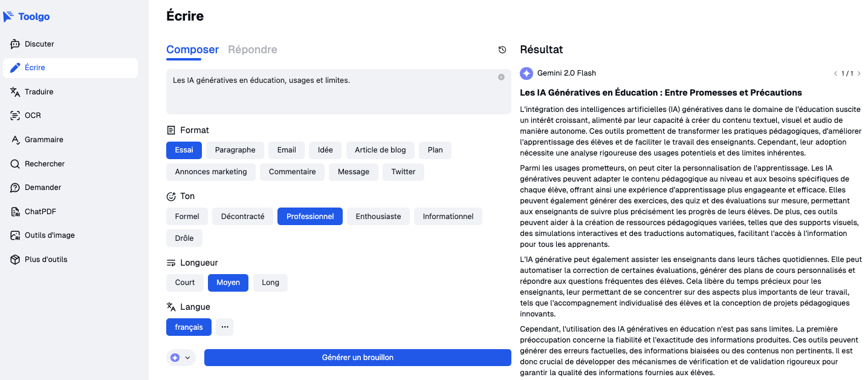Switch to the Répondre tab

click(x=252, y=50)
